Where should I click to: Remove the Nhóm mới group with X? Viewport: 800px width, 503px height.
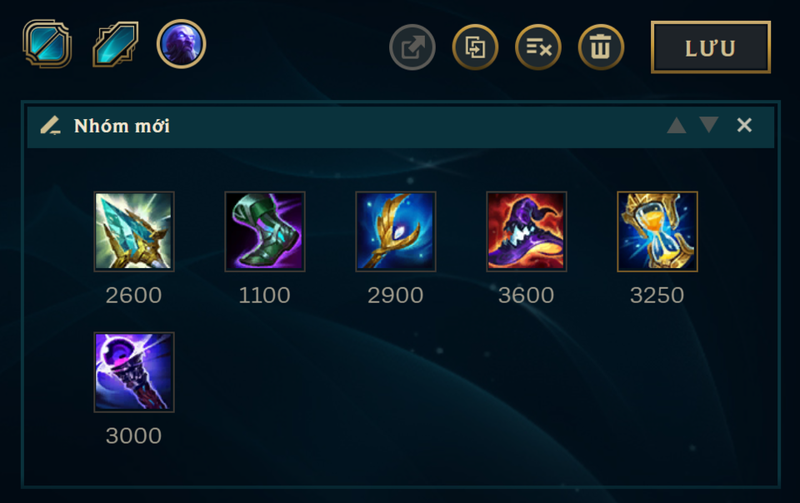click(x=744, y=125)
